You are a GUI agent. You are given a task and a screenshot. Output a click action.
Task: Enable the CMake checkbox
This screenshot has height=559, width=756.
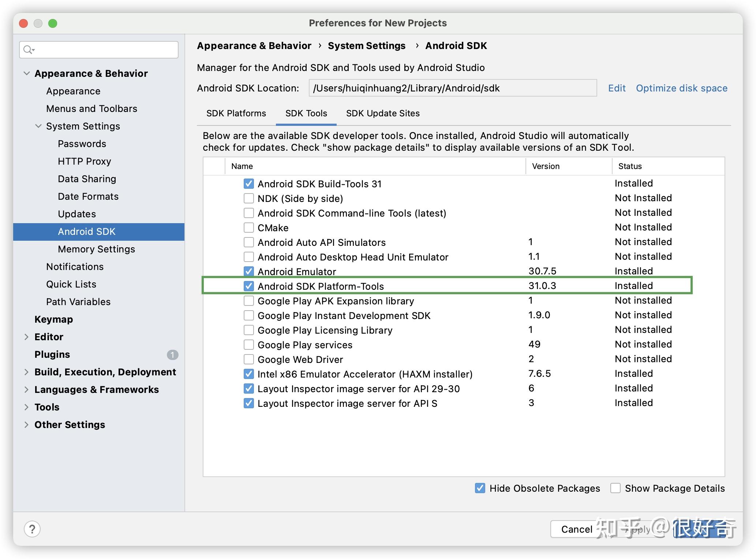[x=249, y=228]
